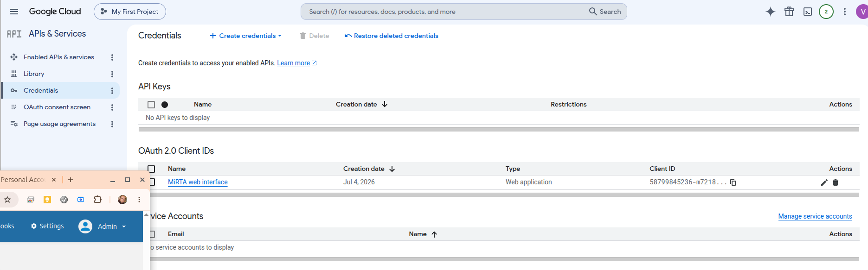Open the Google Keep yellow extension icon
868x270 pixels.
click(x=47, y=200)
